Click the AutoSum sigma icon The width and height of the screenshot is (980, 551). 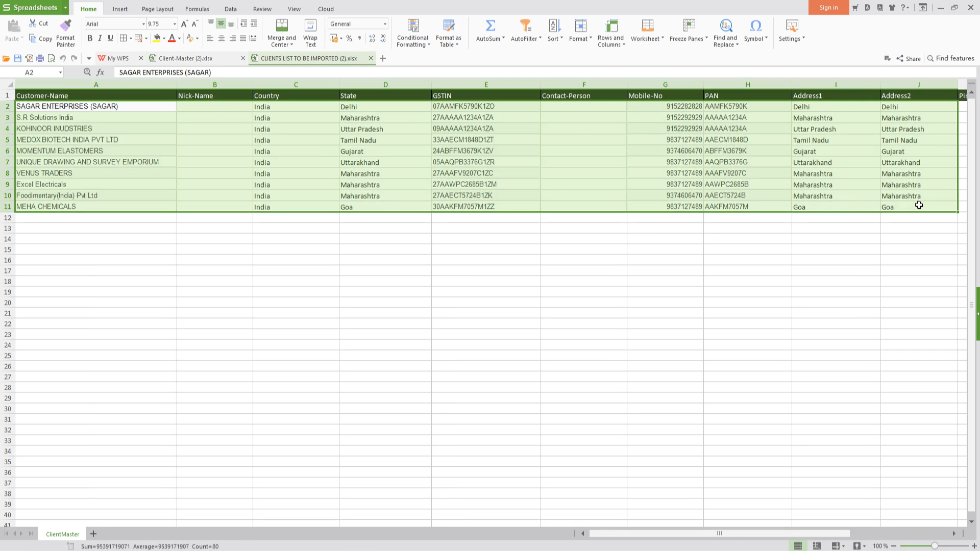(490, 26)
